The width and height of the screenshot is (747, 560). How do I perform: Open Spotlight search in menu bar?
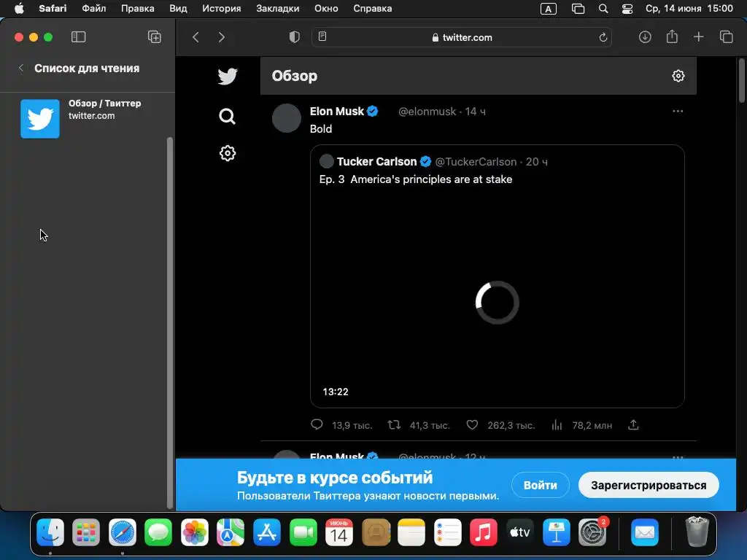click(x=603, y=9)
